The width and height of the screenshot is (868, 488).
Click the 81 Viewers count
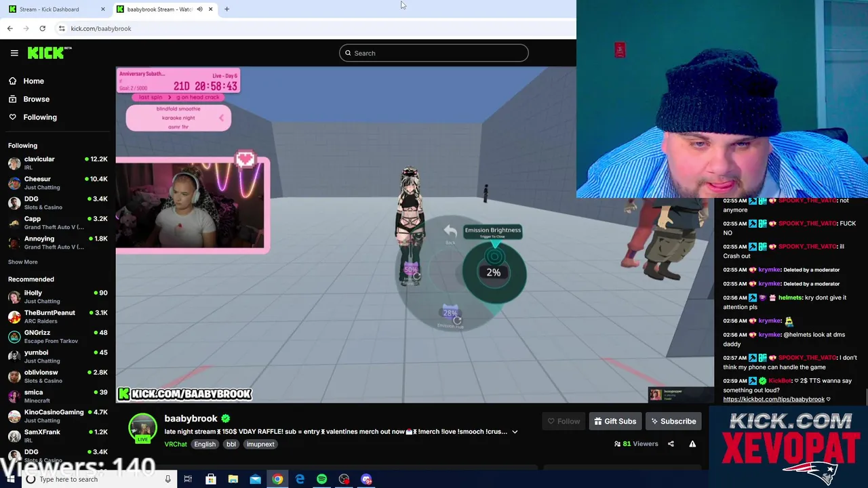point(636,444)
